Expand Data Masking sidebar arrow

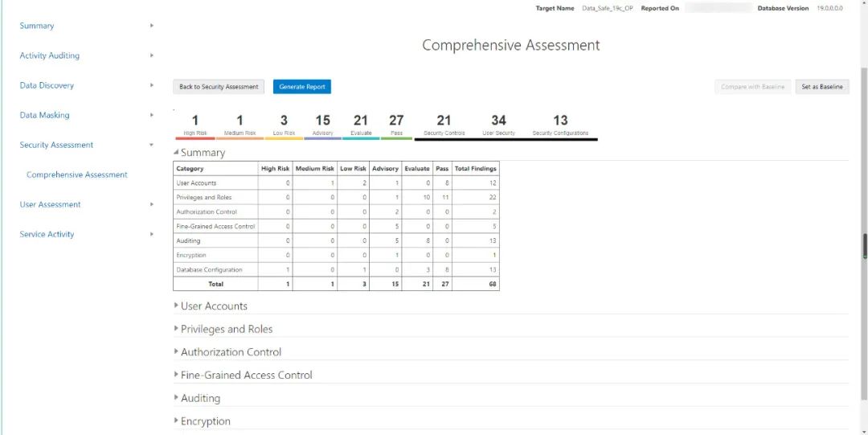(152, 115)
